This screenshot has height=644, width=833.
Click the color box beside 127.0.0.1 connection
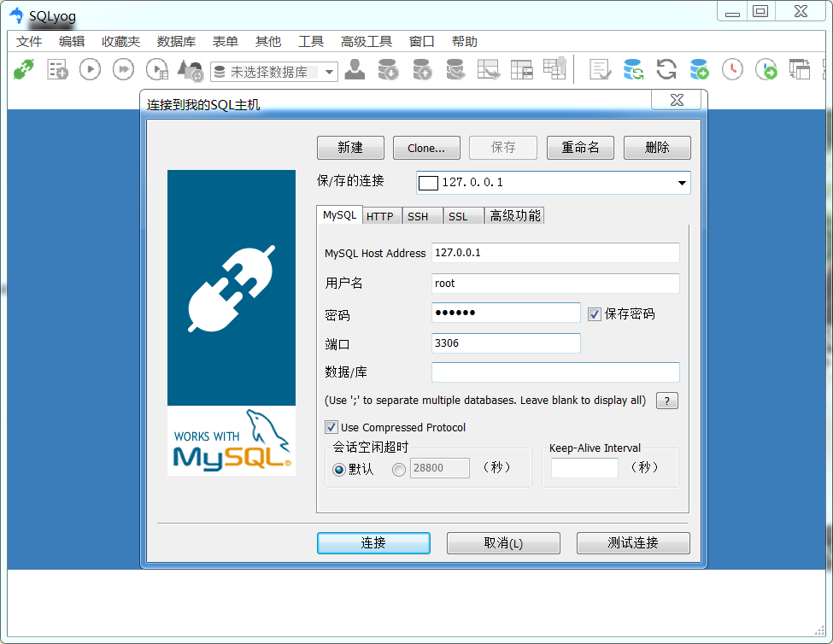(428, 183)
